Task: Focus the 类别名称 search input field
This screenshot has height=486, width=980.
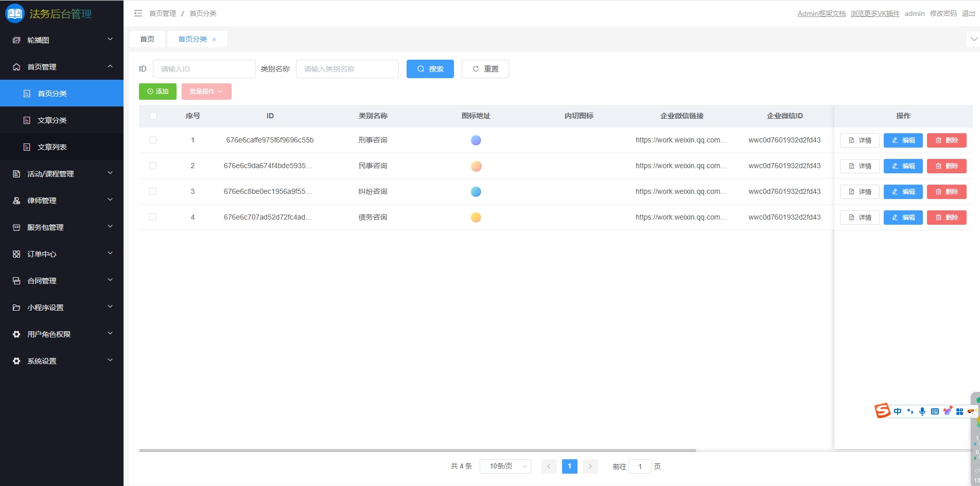Action: 347,69
